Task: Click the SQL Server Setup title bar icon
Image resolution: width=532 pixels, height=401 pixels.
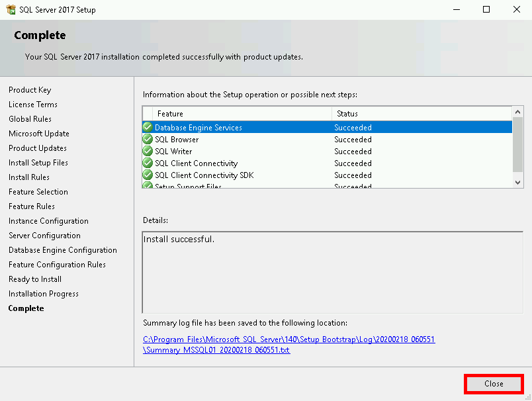Action: (x=11, y=10)
